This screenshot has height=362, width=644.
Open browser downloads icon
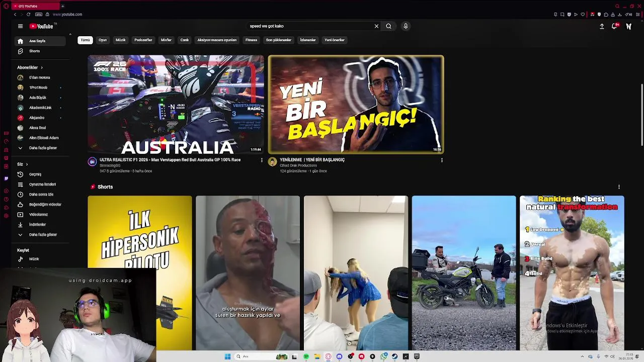pyautogui.click(x=619, y=14)
